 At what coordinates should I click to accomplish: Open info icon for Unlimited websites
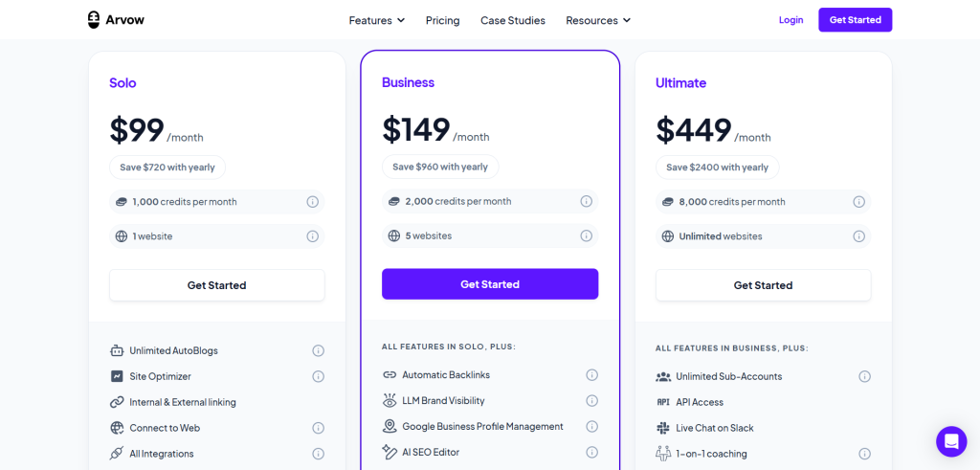[x=858, y=236]
